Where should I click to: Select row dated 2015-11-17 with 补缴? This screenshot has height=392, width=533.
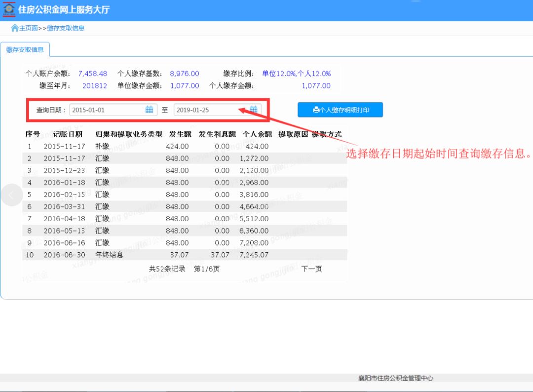(x=185, y=147)
